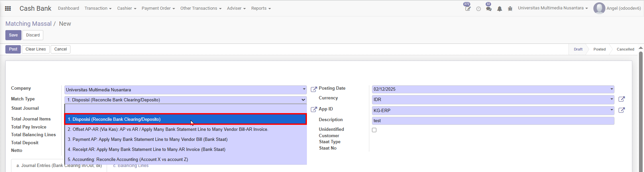
Task: Click the clock icon in top bar
Action: pos(478,9)
